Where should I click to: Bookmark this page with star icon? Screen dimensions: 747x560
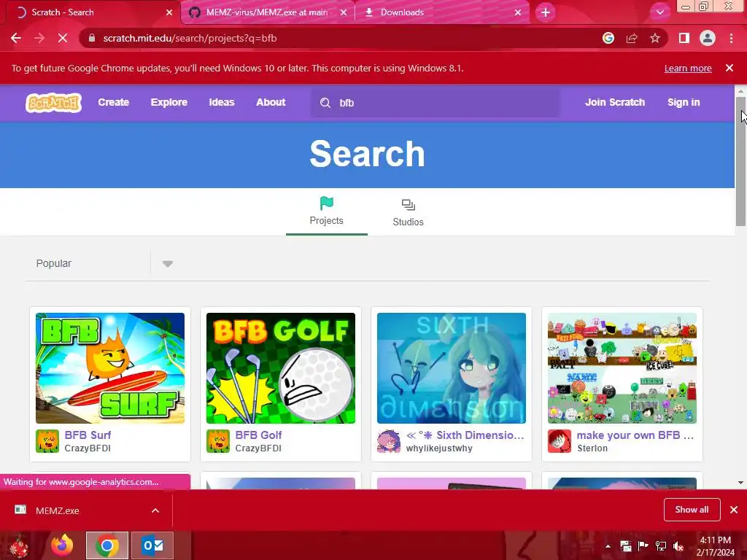[x=655, y=38]
